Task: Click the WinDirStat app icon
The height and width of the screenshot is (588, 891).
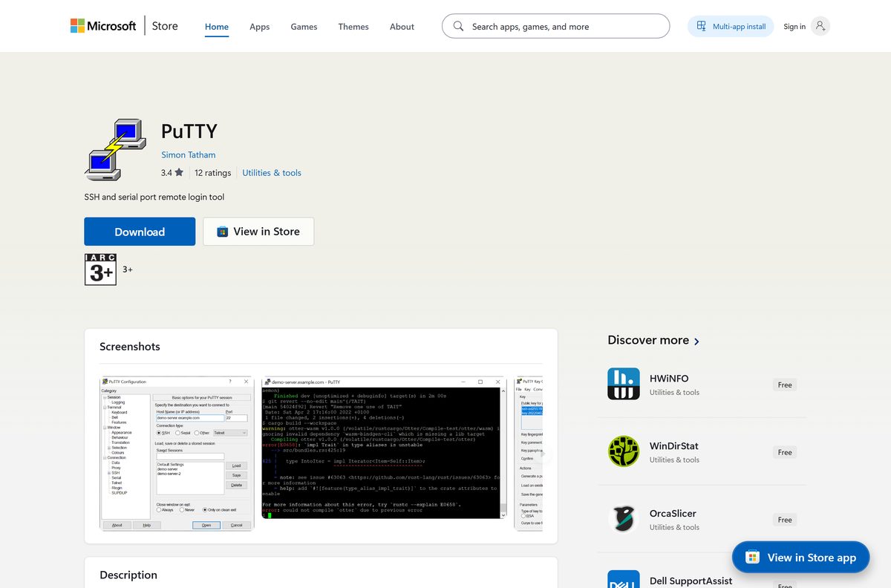Action: pos(624,451)
